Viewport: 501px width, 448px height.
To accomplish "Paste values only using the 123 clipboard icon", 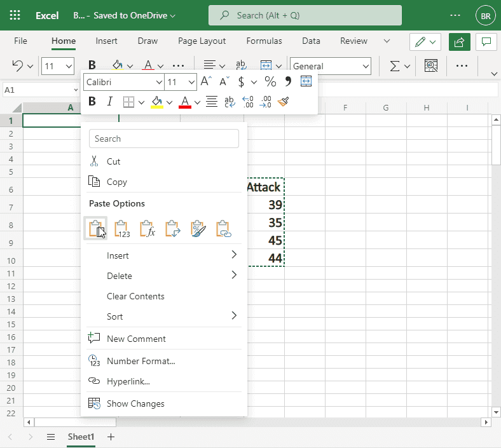I will tap(122, 229).
